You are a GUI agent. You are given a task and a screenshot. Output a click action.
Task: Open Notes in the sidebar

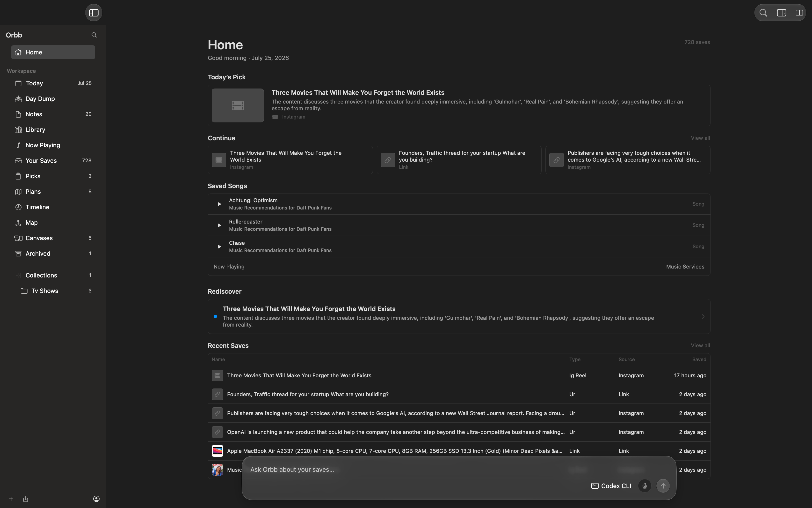tap(53, 114)
